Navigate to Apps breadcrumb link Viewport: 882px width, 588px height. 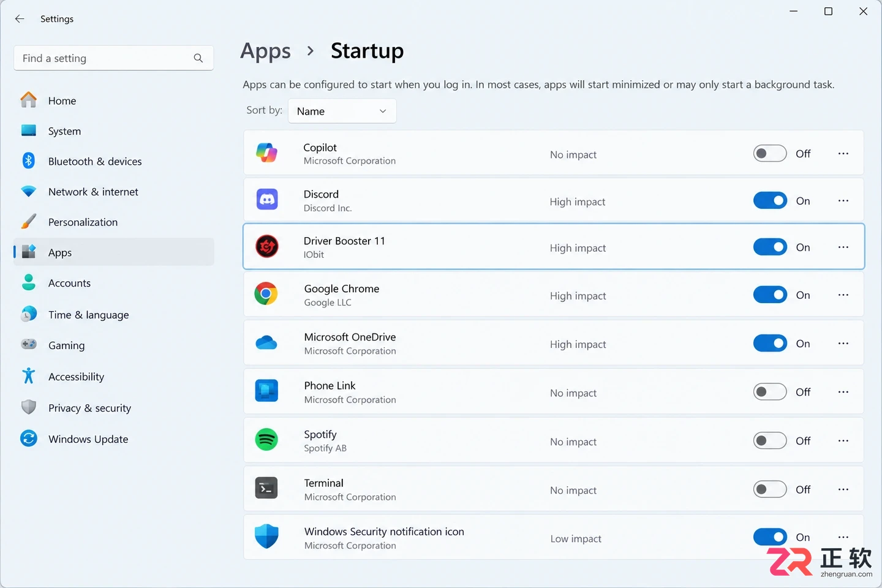tap(265, 51)
